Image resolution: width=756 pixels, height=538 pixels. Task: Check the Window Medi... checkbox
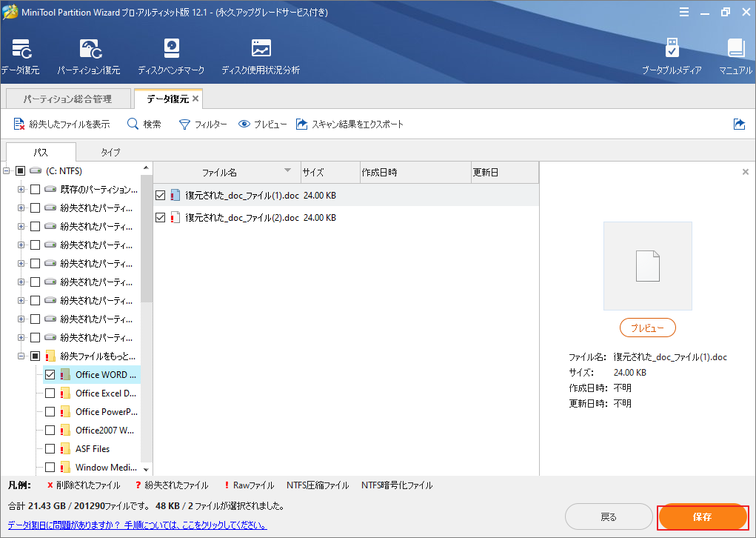coord(50,467)
